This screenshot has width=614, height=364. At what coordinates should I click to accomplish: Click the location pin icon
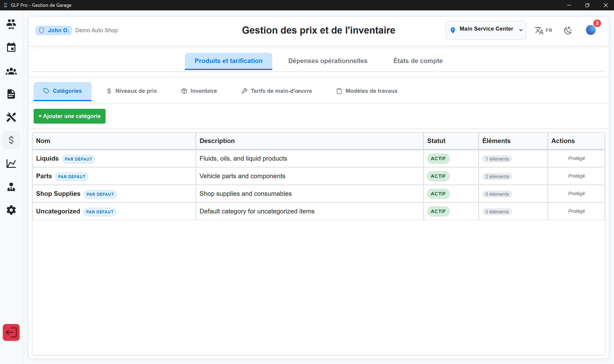point(453,30)
